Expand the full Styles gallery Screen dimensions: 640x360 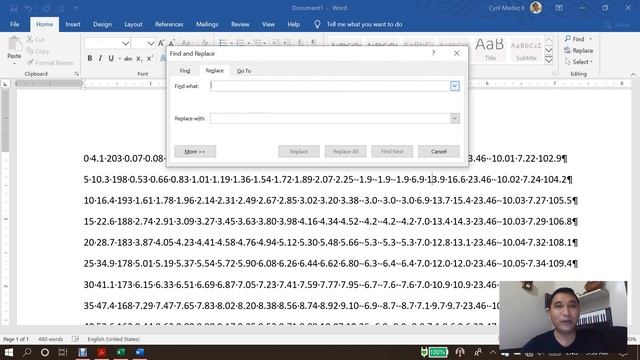pos(549,60)
